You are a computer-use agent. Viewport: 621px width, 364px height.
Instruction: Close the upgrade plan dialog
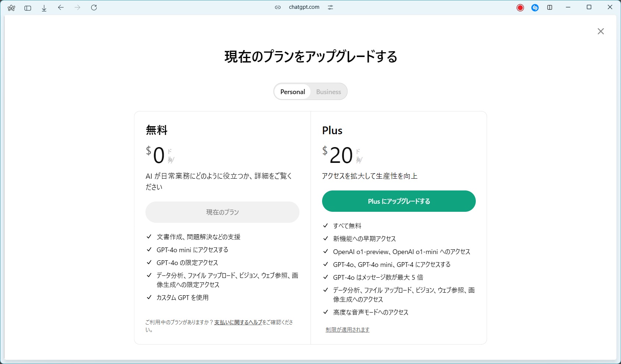click(600, 31)
